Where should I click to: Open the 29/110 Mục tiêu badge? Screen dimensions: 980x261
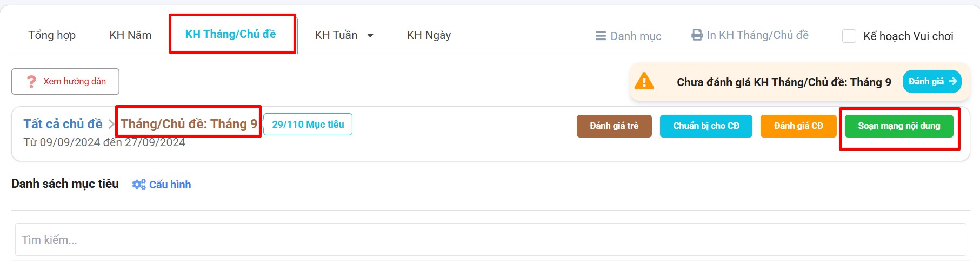(x=308, y=124)
